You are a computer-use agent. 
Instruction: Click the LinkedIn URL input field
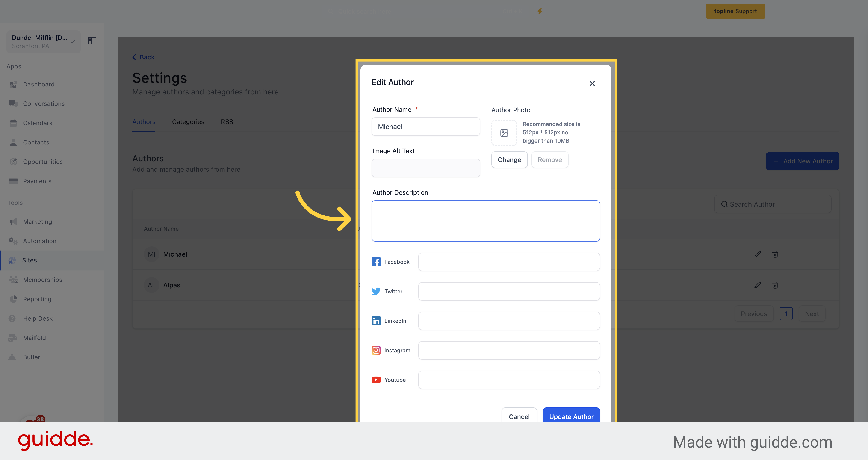pos(509,321)
